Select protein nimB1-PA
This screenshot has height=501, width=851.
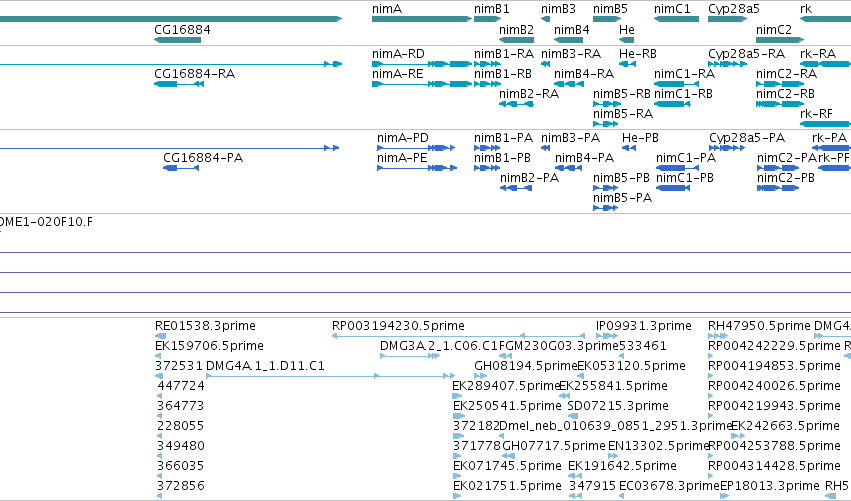487,148
